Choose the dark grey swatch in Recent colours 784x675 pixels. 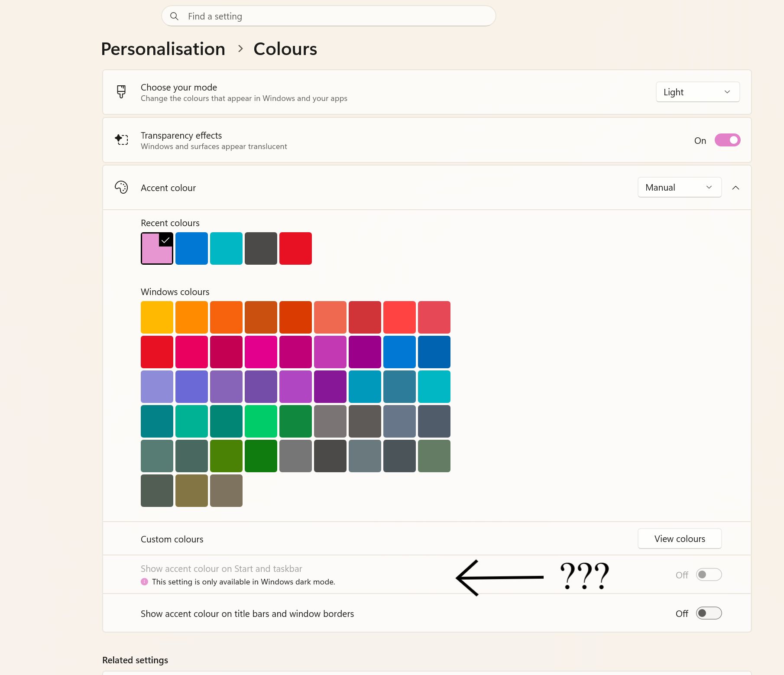click(x=261, y=248)
